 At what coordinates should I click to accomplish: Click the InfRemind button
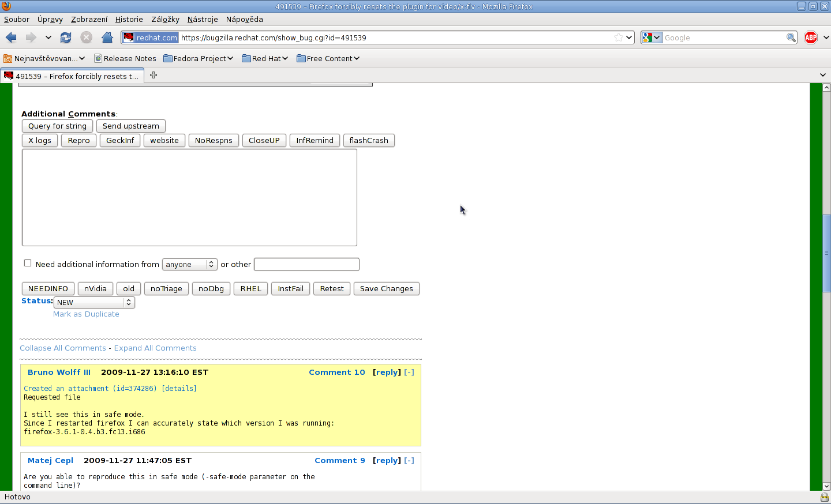click(315, 140)
